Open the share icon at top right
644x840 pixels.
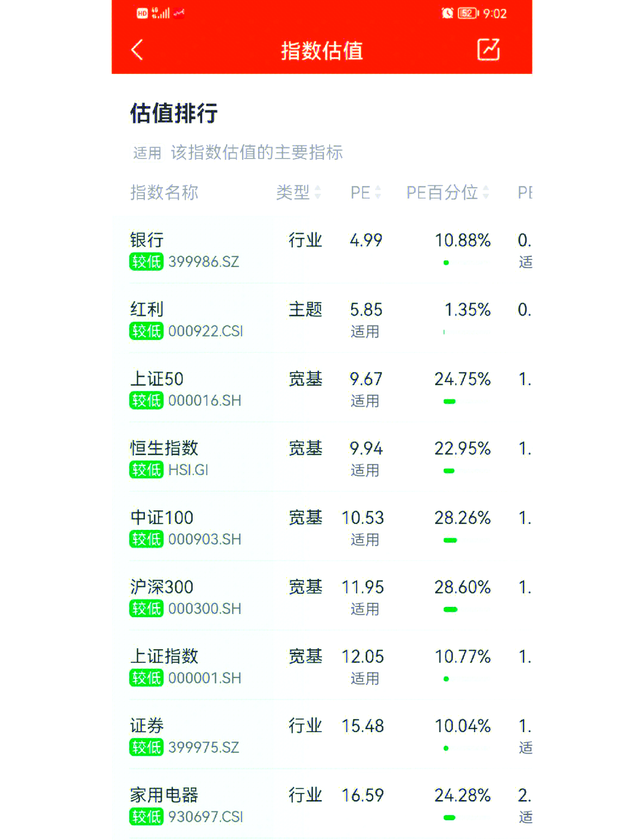pos(488,51)
